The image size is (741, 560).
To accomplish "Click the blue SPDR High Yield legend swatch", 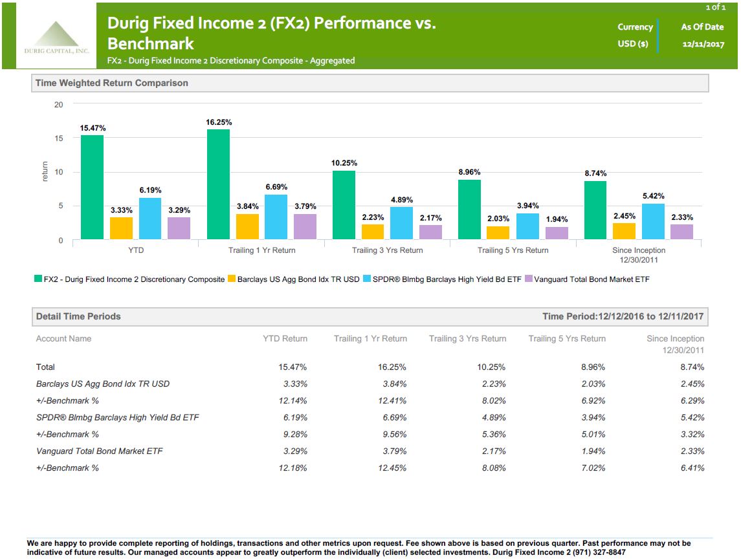I will tap(367, 279).
